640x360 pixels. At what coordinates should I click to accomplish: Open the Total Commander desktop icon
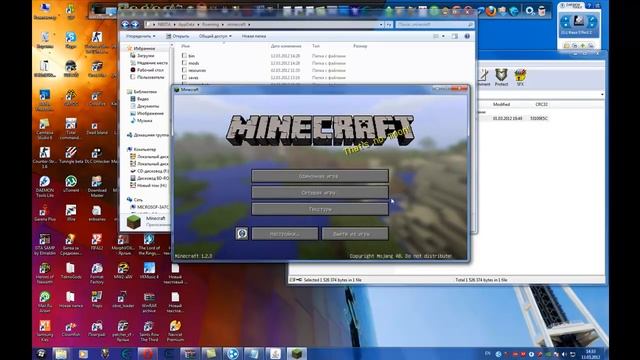[71, 129]
